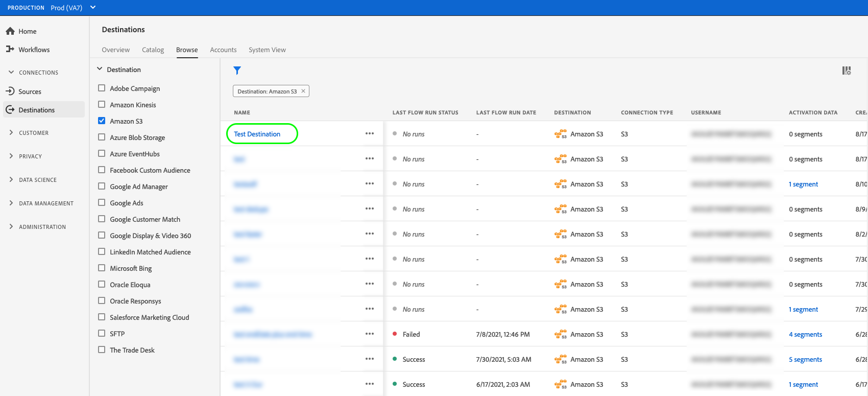Open column settings icon at top right
The width and height of the screenshot is (868, 396).
(847, 71)
